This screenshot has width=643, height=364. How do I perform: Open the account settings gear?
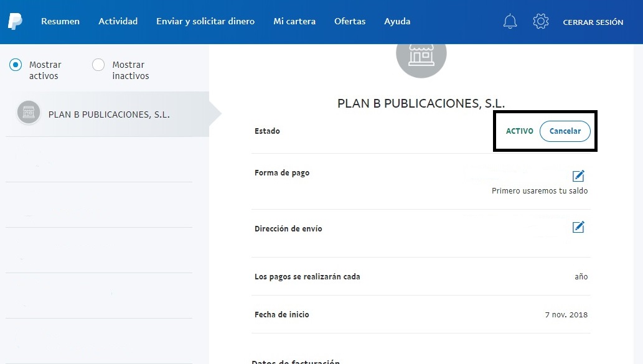tap(540, 22)
